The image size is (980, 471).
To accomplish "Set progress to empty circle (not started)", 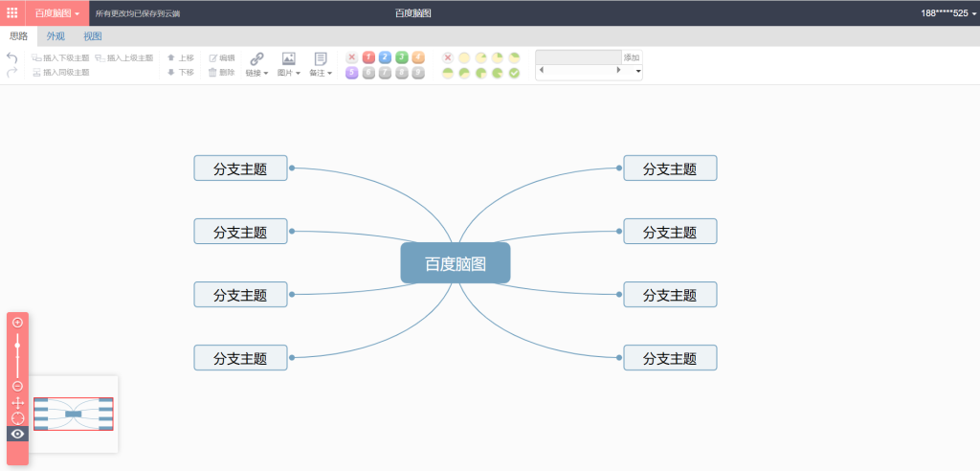I will (464, 57).
